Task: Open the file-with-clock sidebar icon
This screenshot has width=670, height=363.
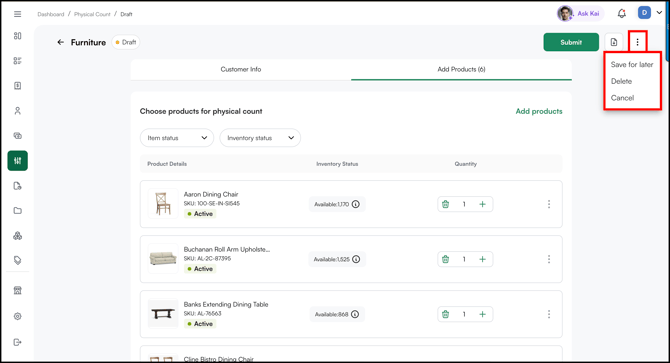Action: 18,186
